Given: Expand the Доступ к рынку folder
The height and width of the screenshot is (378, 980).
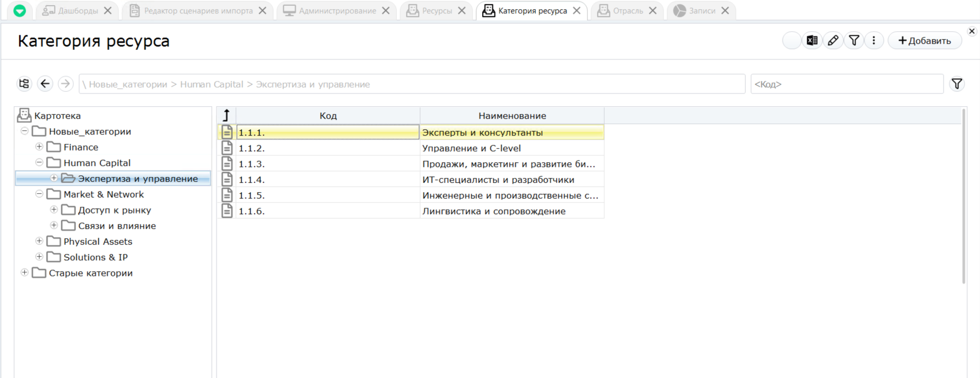Looking at the screenshot, I should pos(54,209).
